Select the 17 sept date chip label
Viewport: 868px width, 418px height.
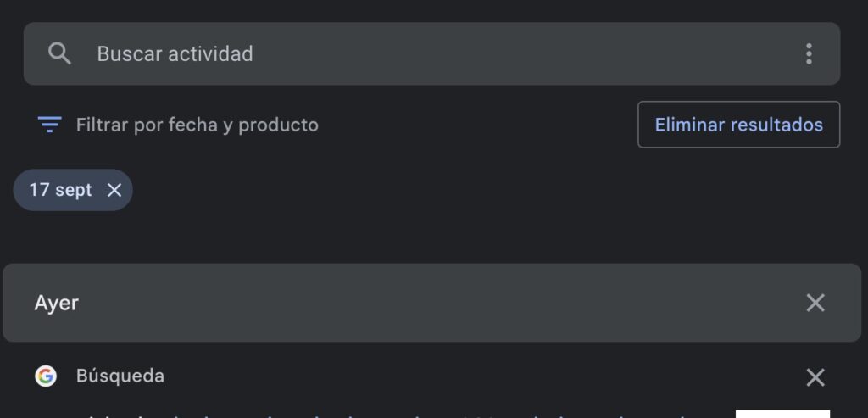[x=60, y=190]
